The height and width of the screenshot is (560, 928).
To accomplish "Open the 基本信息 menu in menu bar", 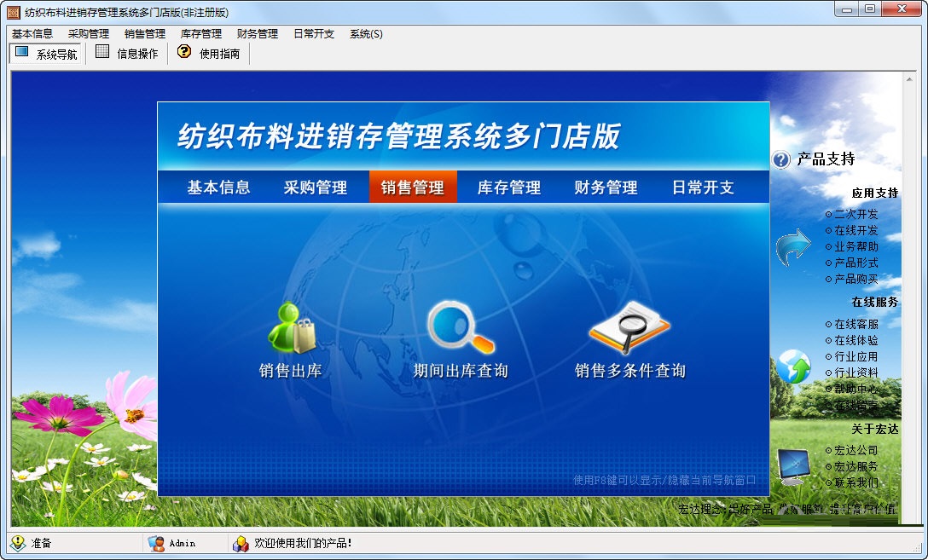I will point(32,34).
